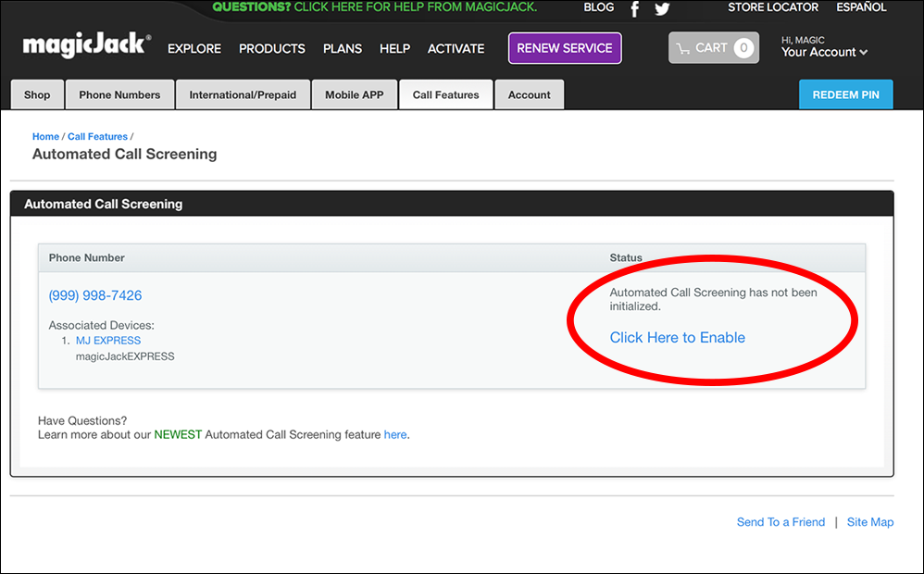Open the Mobile APP section
The height and width of the screenshot is (574, 924).
coord(354,94)
